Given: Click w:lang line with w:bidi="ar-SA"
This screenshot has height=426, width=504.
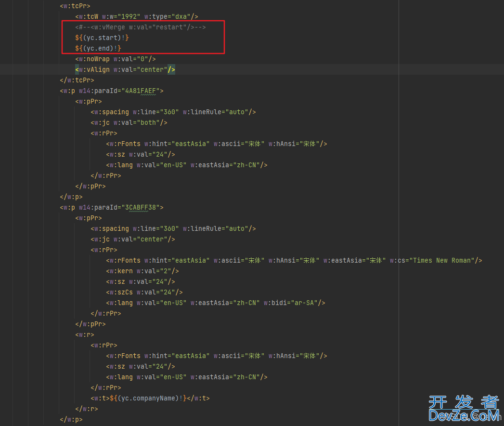Looking at the screenshot, I should [216, 303].
